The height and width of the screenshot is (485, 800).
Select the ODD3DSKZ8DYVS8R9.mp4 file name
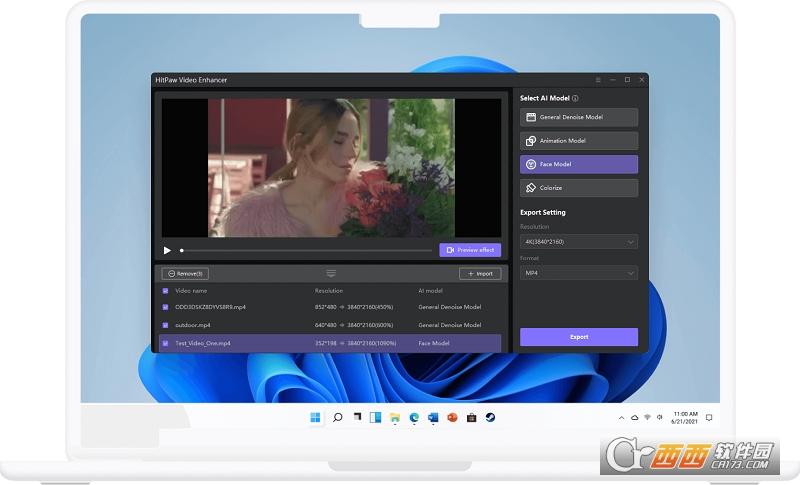pyautogui.click(x=210, y=307)
